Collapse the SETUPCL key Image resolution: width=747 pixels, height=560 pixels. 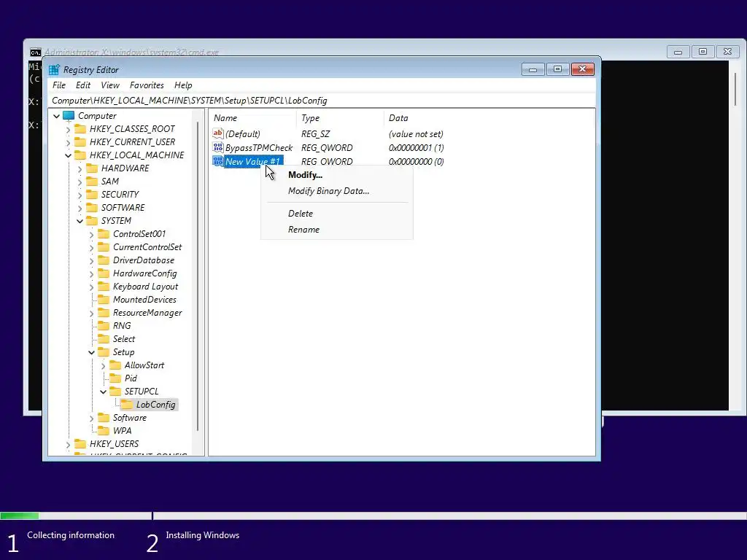tap(103, 392)
